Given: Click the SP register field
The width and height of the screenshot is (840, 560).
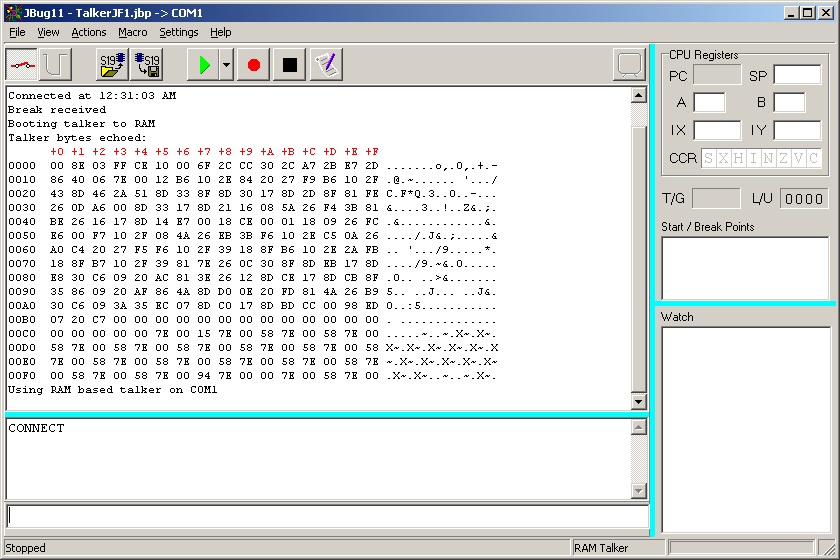Looking at the screenshot, I should 797,75.
